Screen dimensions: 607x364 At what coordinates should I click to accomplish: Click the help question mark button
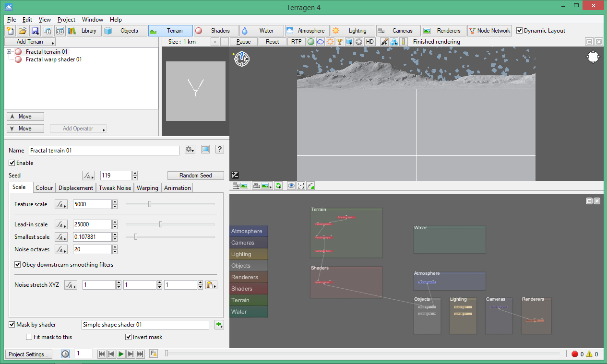[x=219, y=150]
